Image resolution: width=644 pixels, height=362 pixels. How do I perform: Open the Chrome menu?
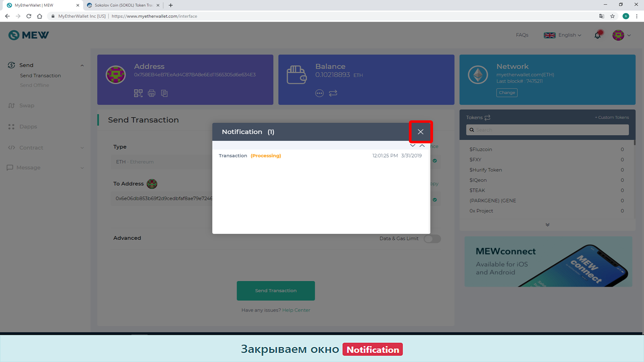click(637, 16)
